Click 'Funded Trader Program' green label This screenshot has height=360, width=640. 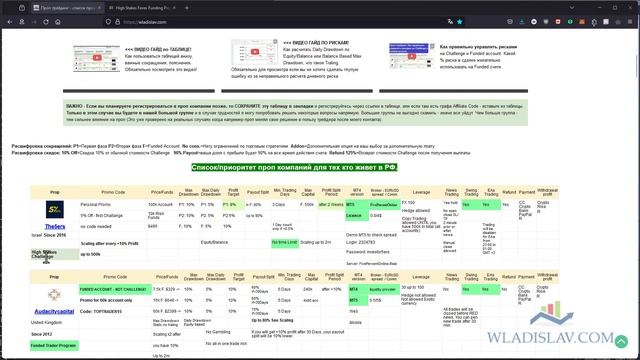54,346
